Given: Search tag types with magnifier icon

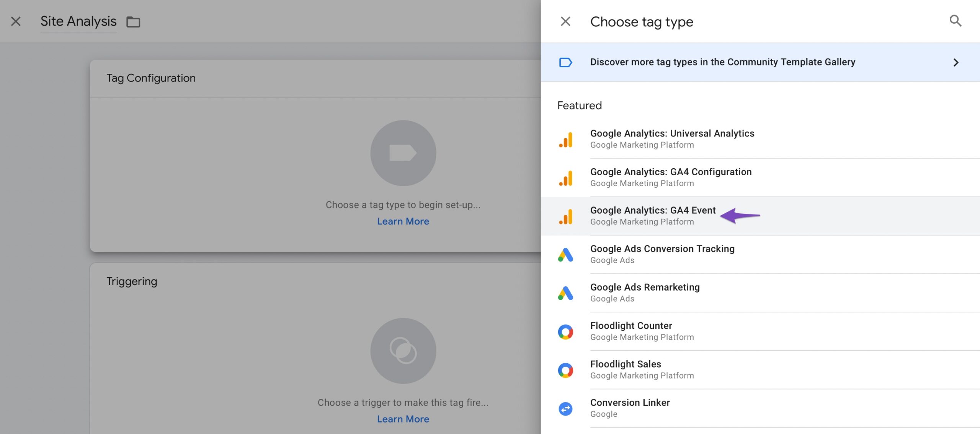Looking at the screenshot, I should 955,21.
